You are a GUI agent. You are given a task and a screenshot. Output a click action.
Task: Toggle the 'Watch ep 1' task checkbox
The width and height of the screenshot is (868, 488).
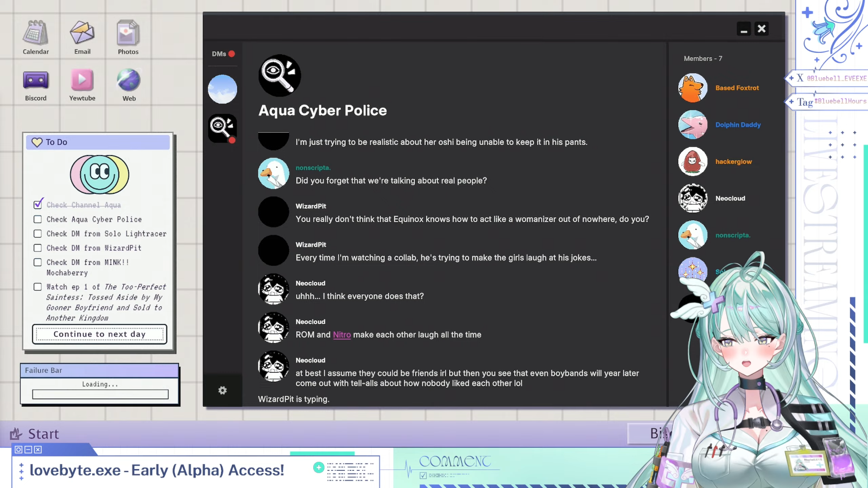[x=38, y=287]
